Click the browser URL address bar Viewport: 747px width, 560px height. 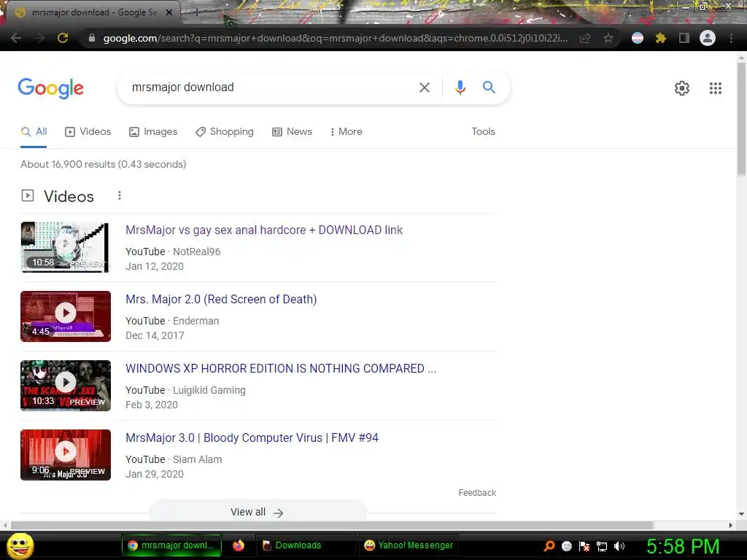pyautogui.click(x=335, y=38)
